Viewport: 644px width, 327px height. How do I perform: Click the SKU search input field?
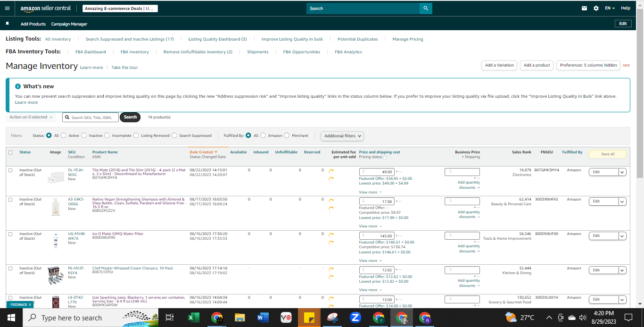(90, 117)
